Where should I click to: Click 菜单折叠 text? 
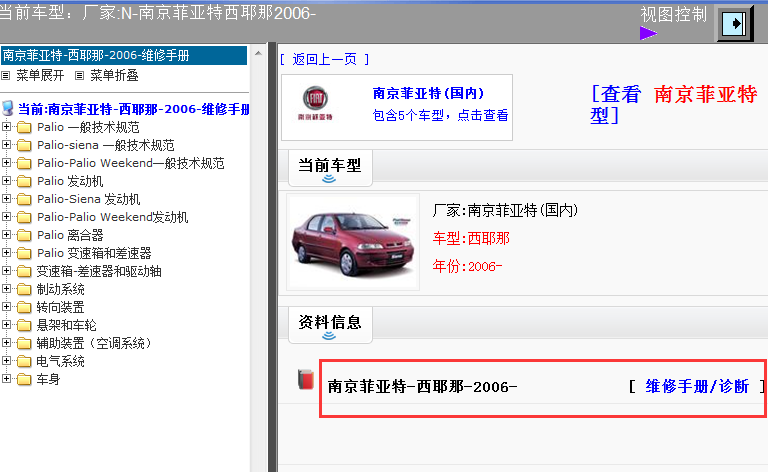[x=114, y=75]
